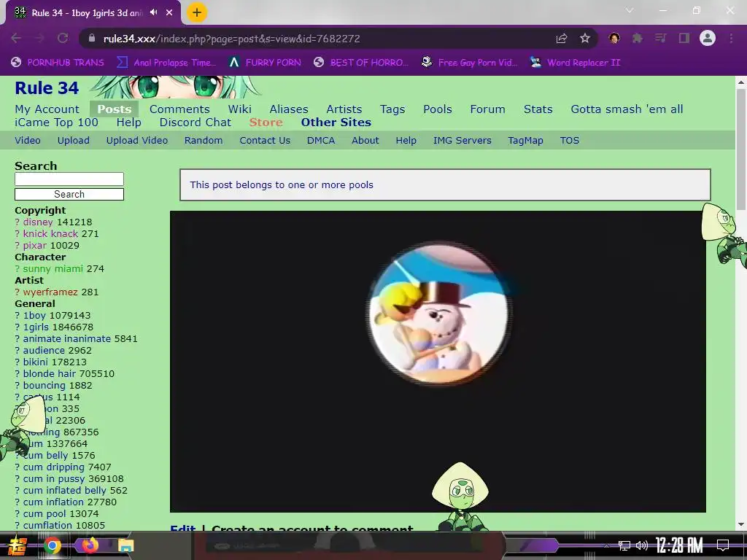Image resolution: width=747 pixels, height=560 pixels.
Task: Open File Explorer from the taskbar
Action: click(125, 545)
